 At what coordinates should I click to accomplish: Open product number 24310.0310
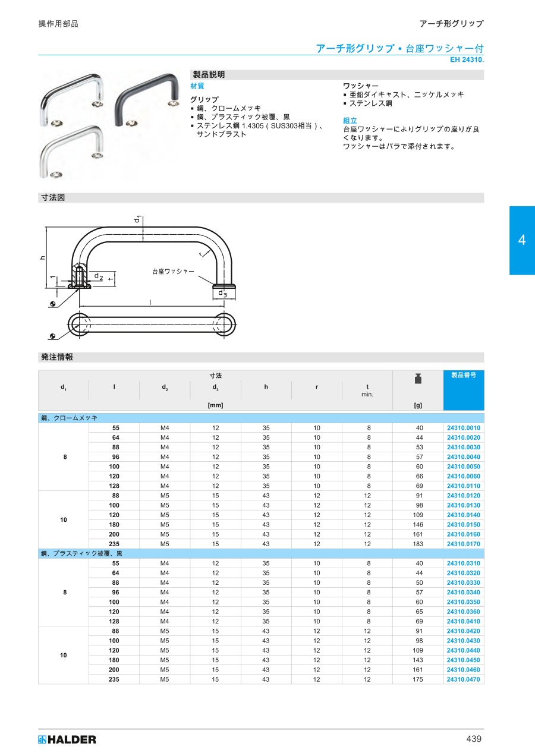(463, 563)
